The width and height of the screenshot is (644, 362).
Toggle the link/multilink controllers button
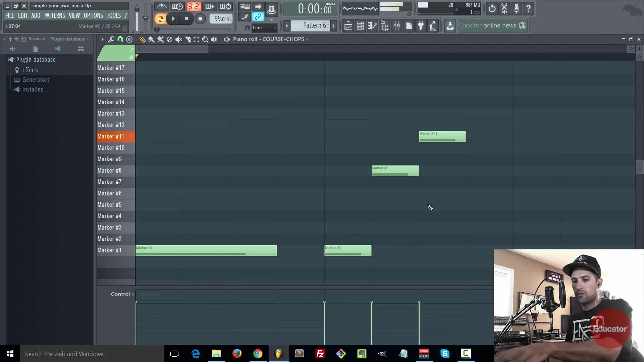point(258,16)
